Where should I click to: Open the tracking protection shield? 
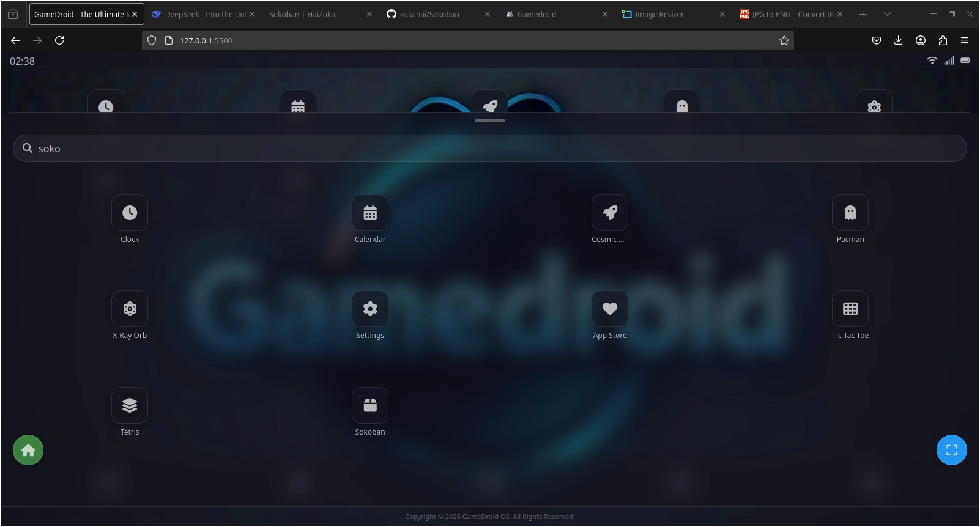coord(152,40)
